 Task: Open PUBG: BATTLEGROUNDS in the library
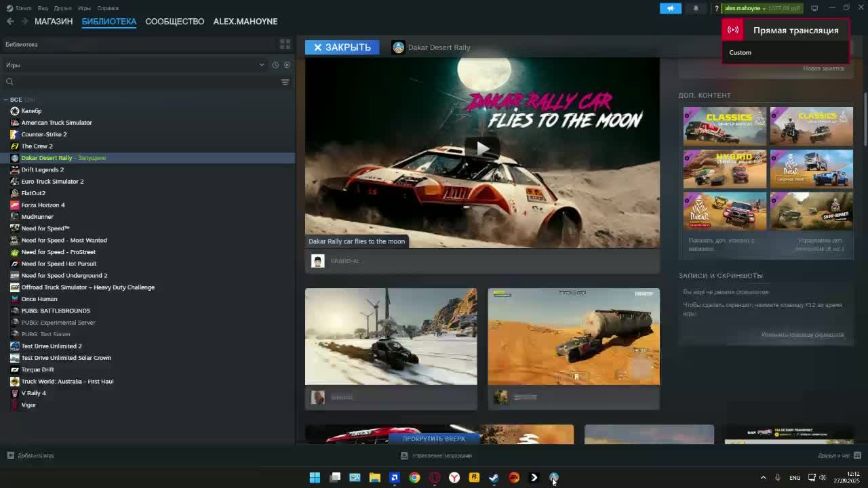pos(56,310)
